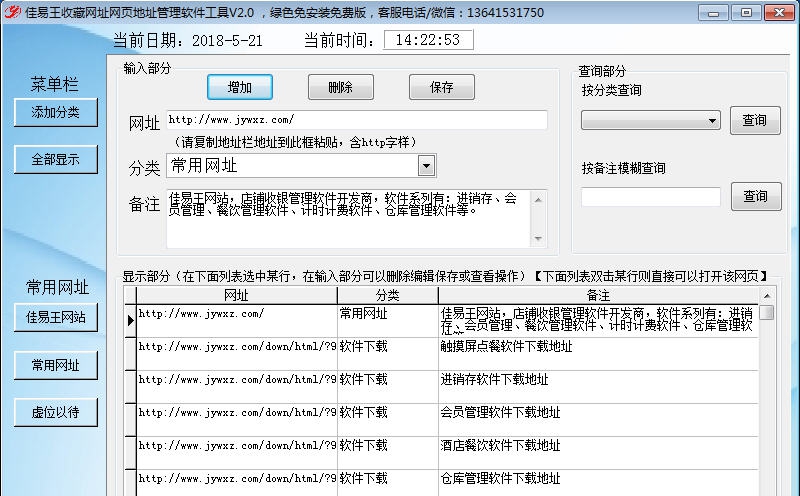The height and width of the screenshot is (496, 800).
Task: Select the 触摸屏点餐软件下载地址 row
Action: 441,354
